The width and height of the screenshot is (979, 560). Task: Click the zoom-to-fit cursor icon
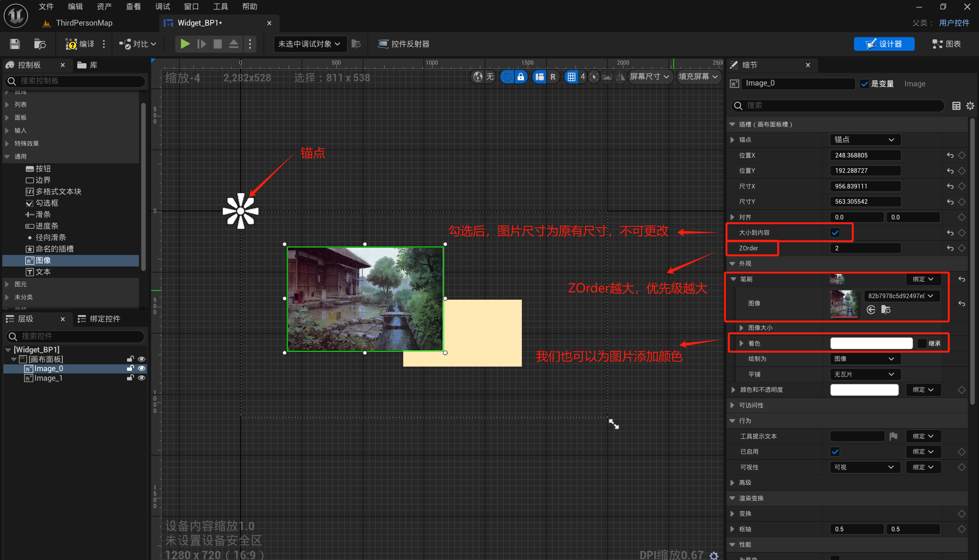[x=594, y=76]
